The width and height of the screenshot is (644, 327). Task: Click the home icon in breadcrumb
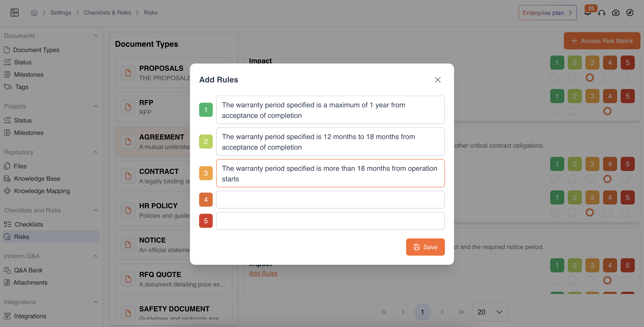[34, 13]
